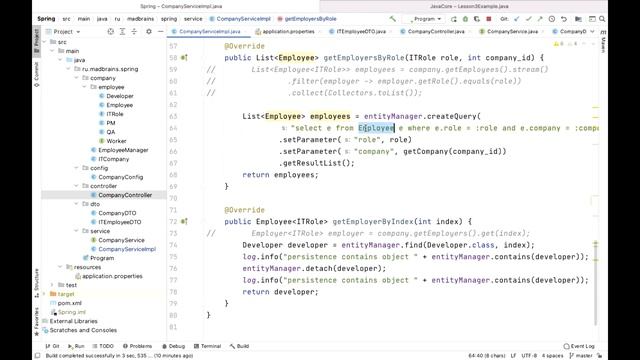Show Git history clock icon

(552, 19)
